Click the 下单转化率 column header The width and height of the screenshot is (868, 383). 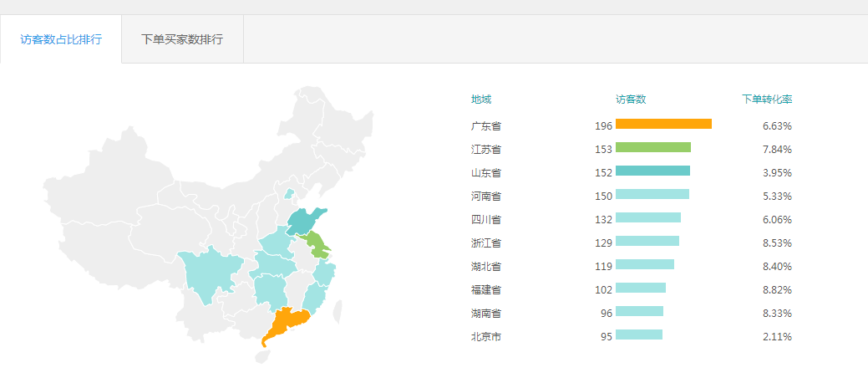coord(767,100)
